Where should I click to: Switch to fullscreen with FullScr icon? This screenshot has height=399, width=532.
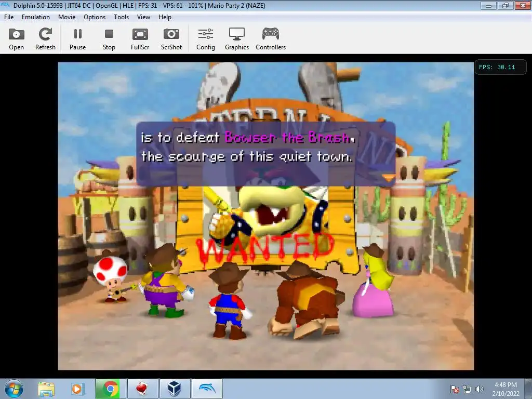click(x=140, y=38)
